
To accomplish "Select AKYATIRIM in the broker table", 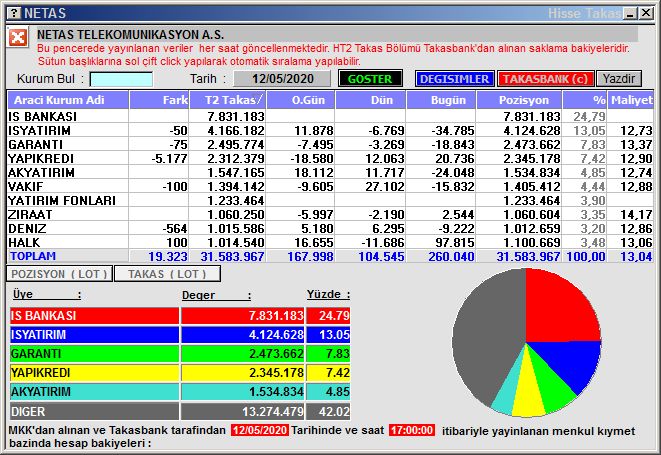I will click(41, 172).
